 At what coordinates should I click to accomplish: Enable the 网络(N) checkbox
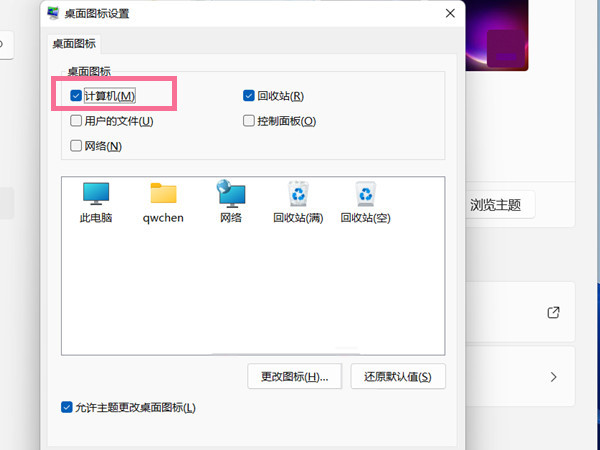pos(77,146)
